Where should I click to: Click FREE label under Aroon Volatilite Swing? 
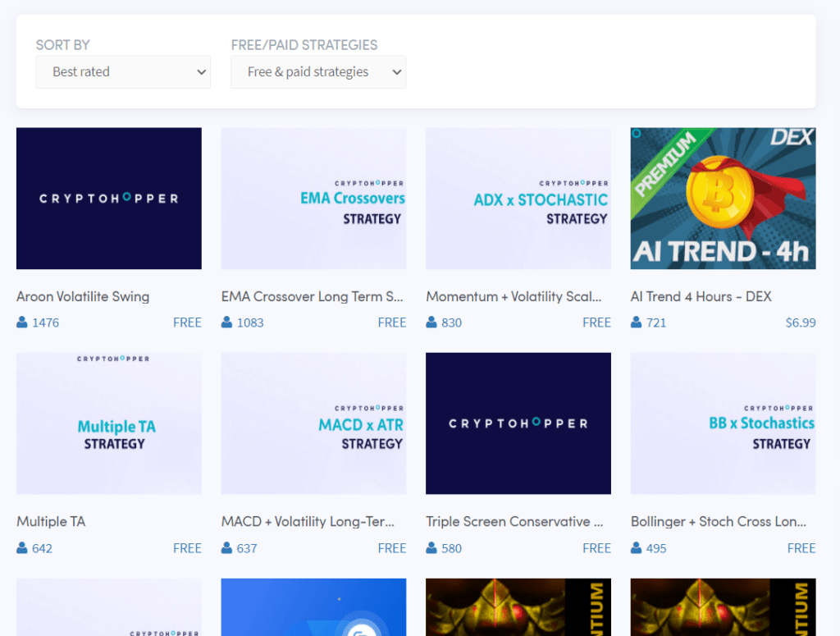pyautogui.click(x=187, y=323)
